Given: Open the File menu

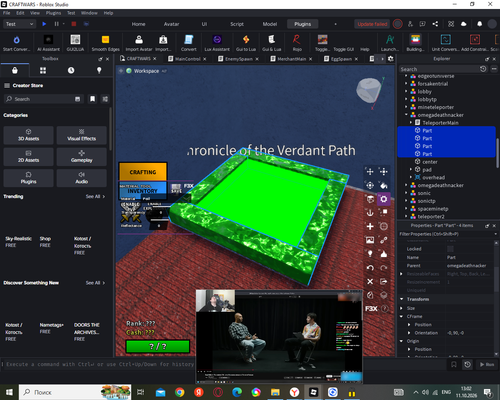Looking at the screenshot, I should point(6,13).
